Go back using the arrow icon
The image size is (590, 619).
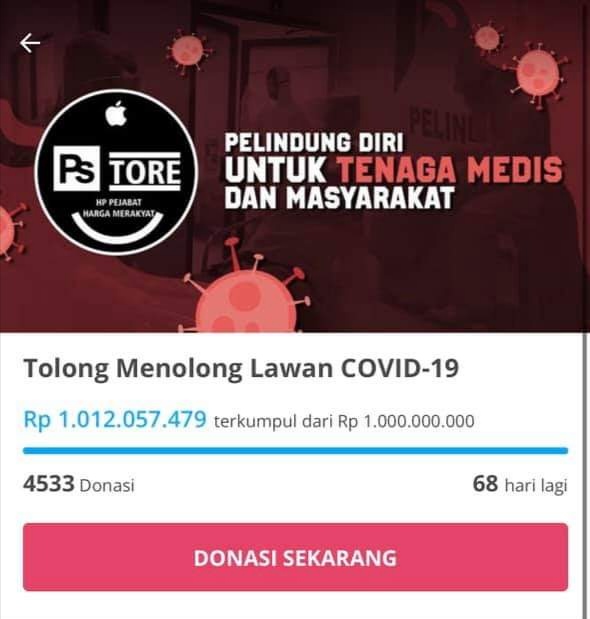click(30, 43)
